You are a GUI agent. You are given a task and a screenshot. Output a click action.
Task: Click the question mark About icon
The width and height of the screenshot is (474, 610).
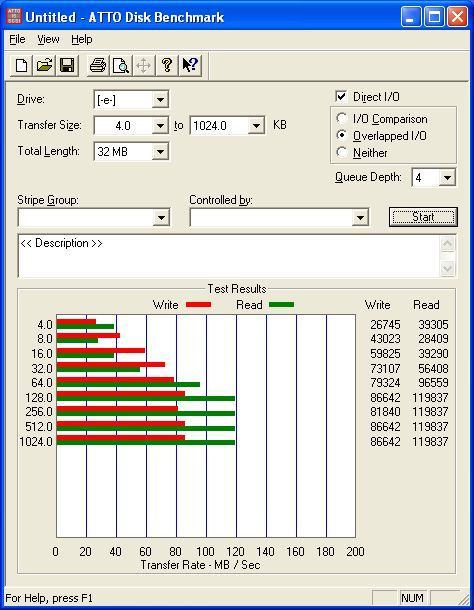(167, 65)
